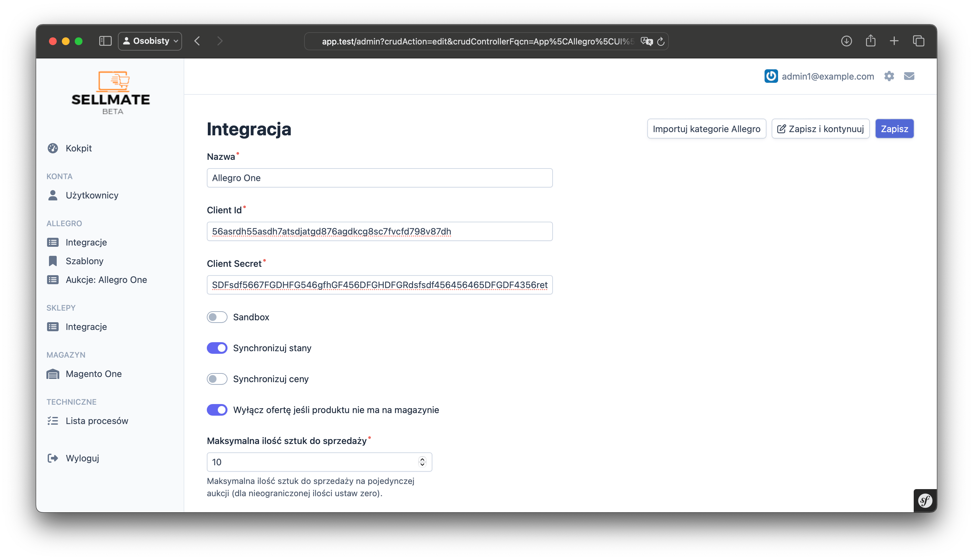Click the Lista procesów sidebar icon
The image size is (973, 560).
click(x=53, y=420)
